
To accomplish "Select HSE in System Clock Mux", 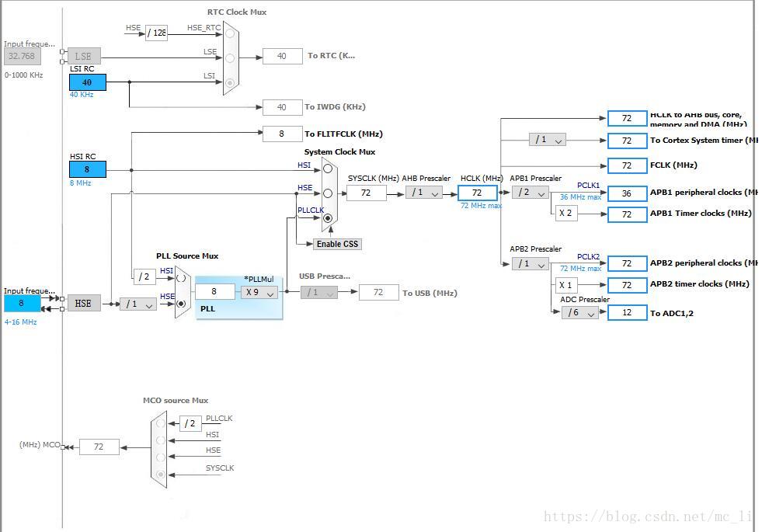I will click(328, 193).
